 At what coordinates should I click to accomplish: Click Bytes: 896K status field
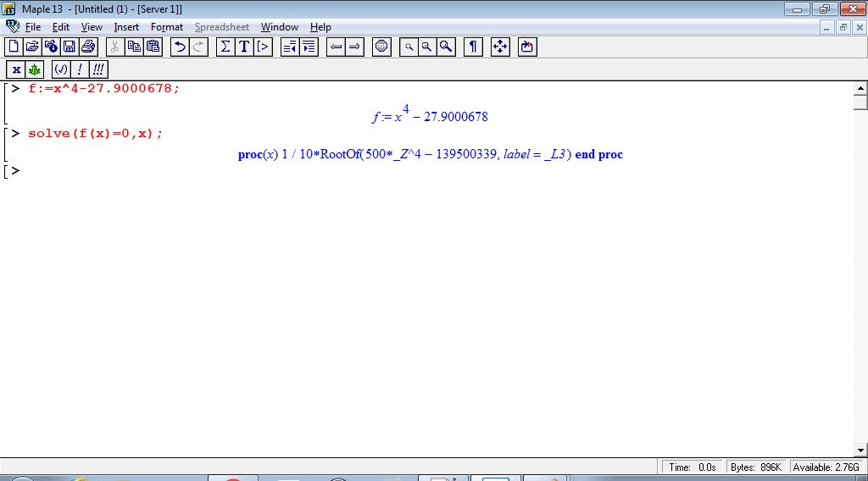tap(755, 467)
